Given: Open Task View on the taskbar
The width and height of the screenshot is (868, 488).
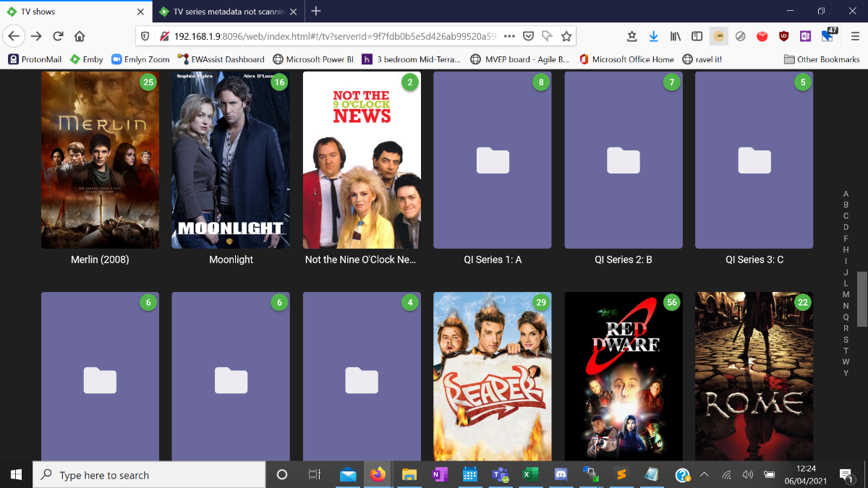Looking at the screenshot, I should click(314, 475).
